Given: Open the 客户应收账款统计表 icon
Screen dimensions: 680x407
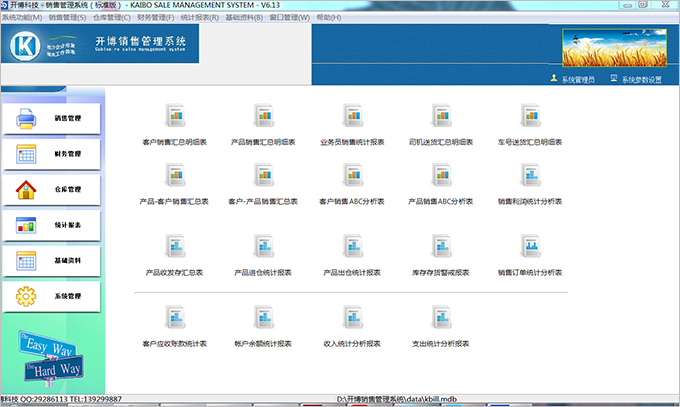Looking at the screenshot, I should tap(175, 317).
